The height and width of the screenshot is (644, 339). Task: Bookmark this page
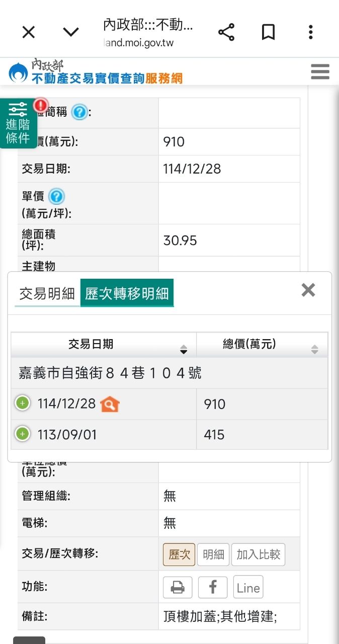pos(268,32)
